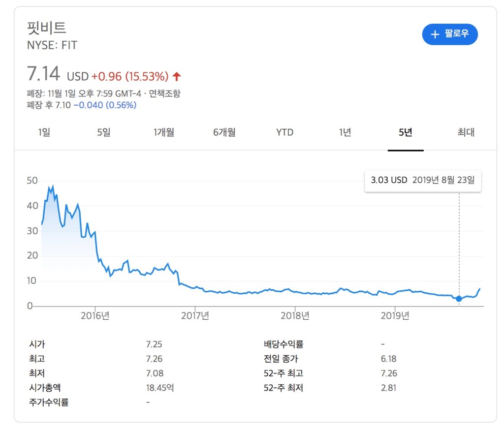The height and width of the screenshot is (431, 504).
Task: Click the red upward arrow icon
Action: coord(177,76)
